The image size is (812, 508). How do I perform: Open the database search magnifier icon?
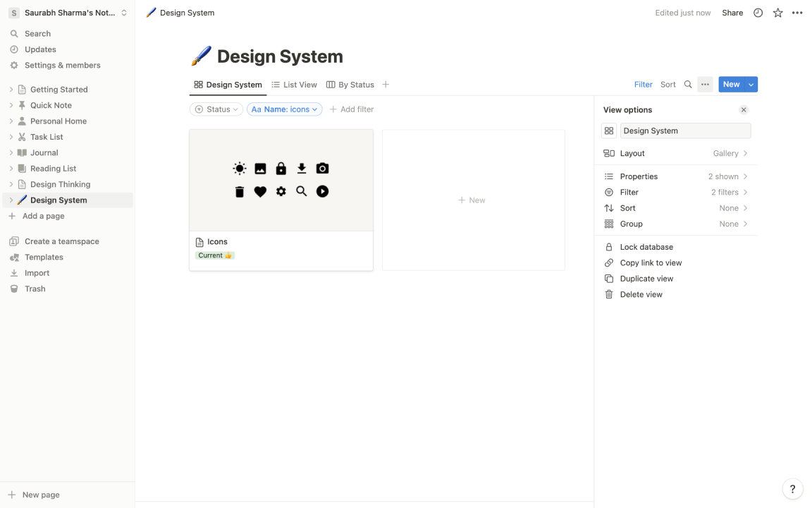688,84
